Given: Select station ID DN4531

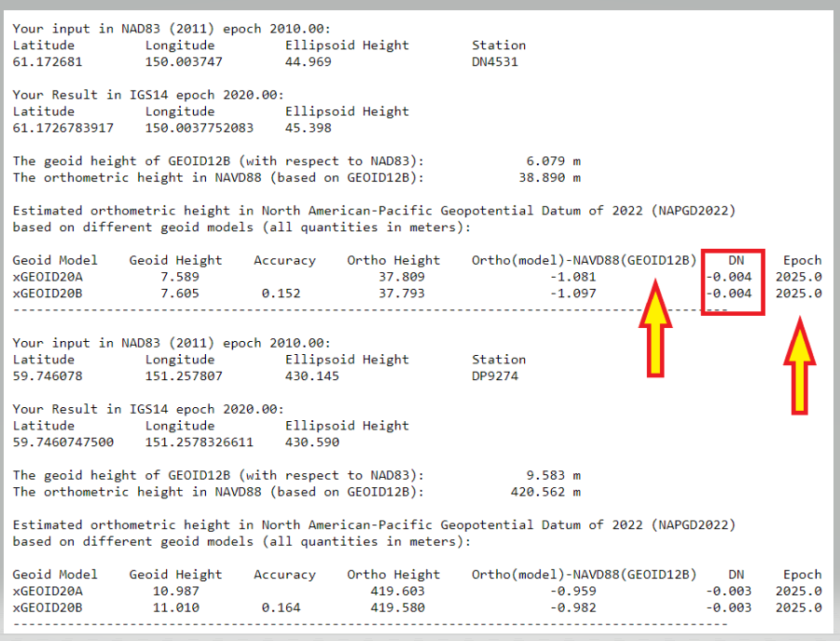Looking at the screenshot, I should [495, 62].
